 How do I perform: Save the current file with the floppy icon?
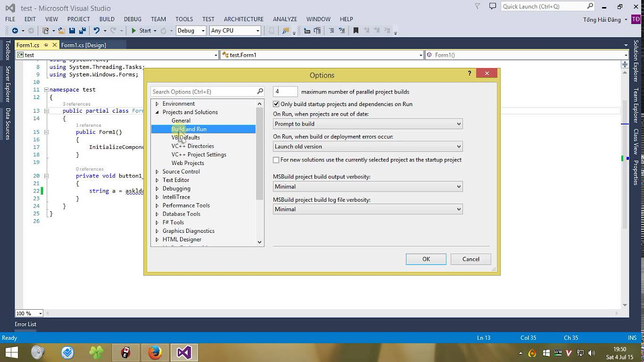[72, 31]
